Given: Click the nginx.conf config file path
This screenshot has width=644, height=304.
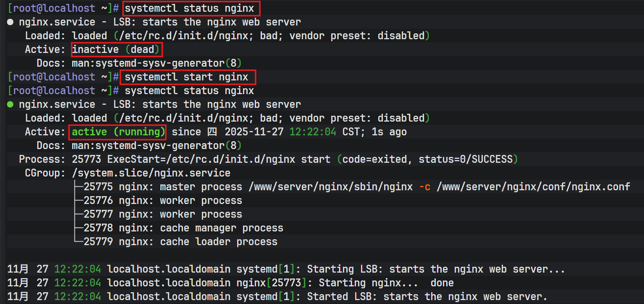Looking at the screenshot, I should [533, 187].
